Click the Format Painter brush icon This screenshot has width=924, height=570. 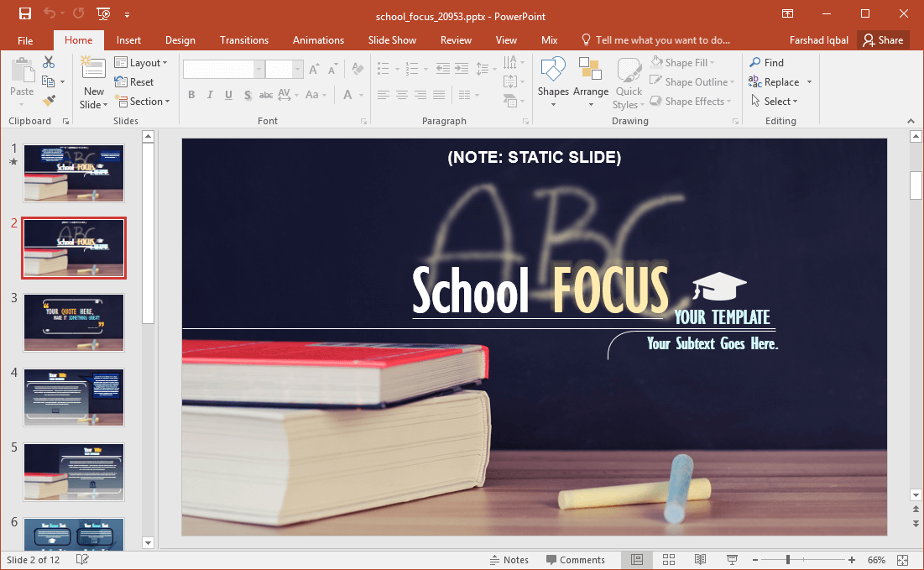[49, 101]
